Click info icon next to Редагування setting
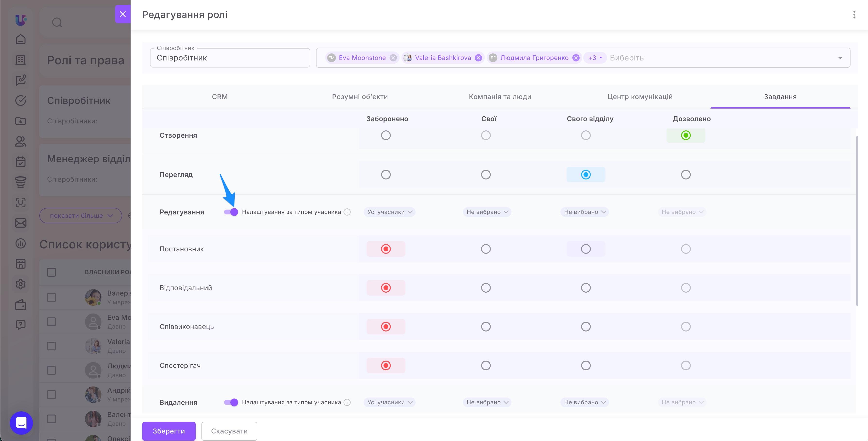This screenshot has width=868, height=441. coord(347,212)
